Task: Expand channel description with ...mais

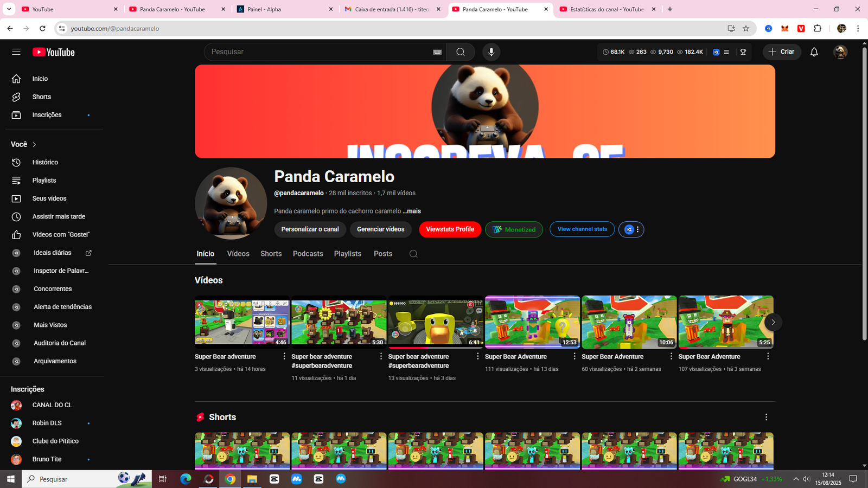Action: [x=412, y=211]
